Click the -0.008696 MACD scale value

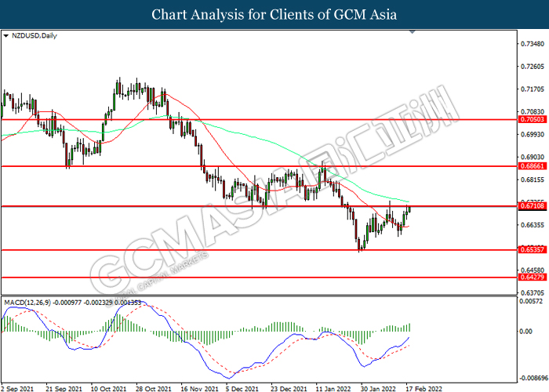pyautogui.click(x=533, y=379)
